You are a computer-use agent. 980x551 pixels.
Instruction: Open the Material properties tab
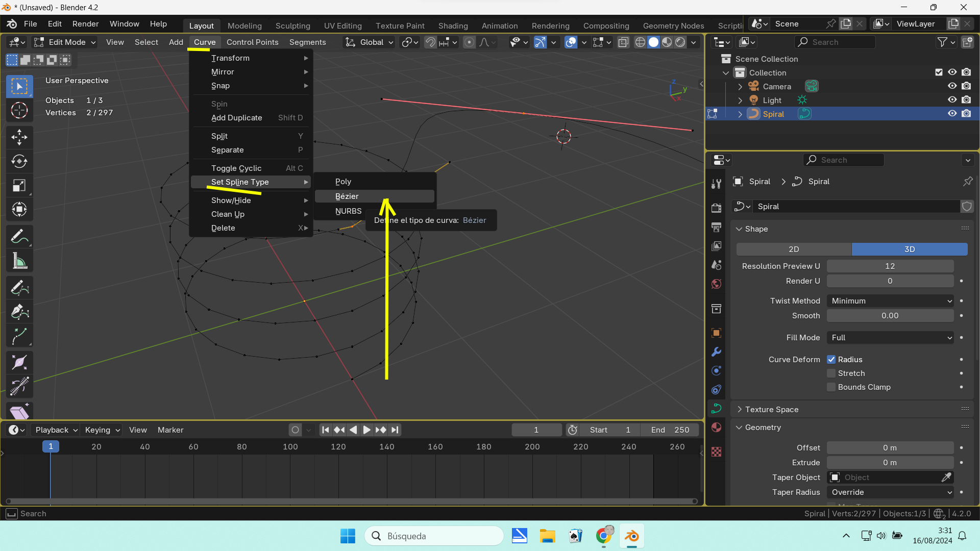(716, 428)
